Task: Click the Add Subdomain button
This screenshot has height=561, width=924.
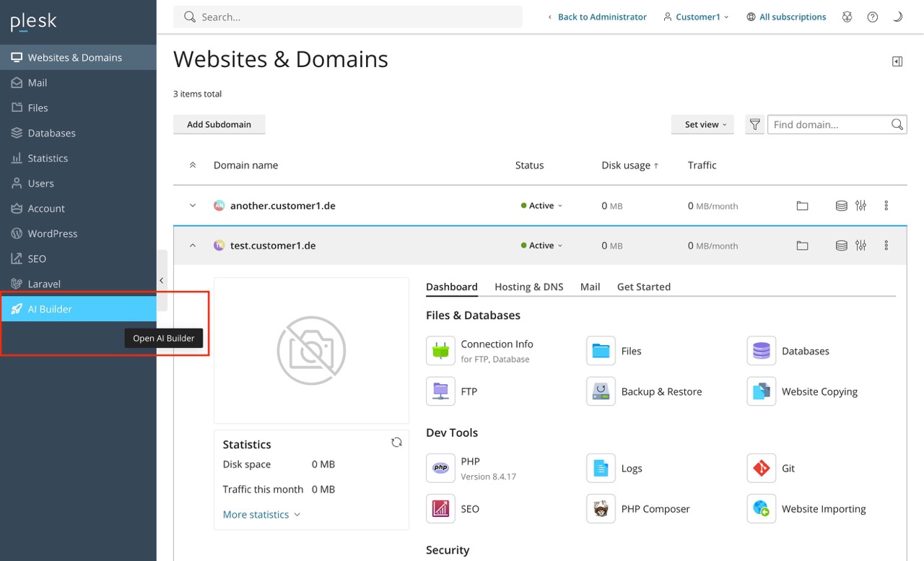Action: (x=219, y=124)
